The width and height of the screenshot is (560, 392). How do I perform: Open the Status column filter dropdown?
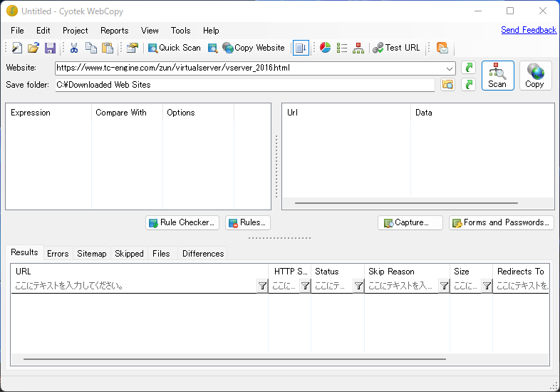(x=358, y=286)
